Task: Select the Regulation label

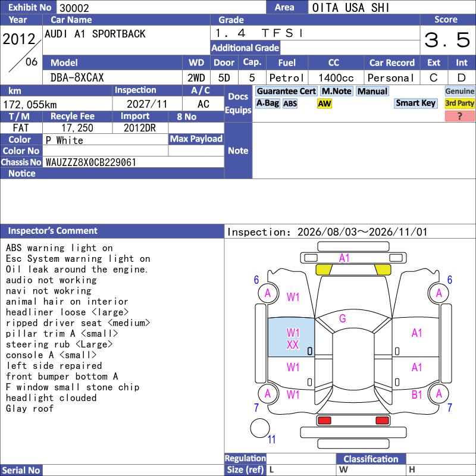Action: click(x=245, y=458)
